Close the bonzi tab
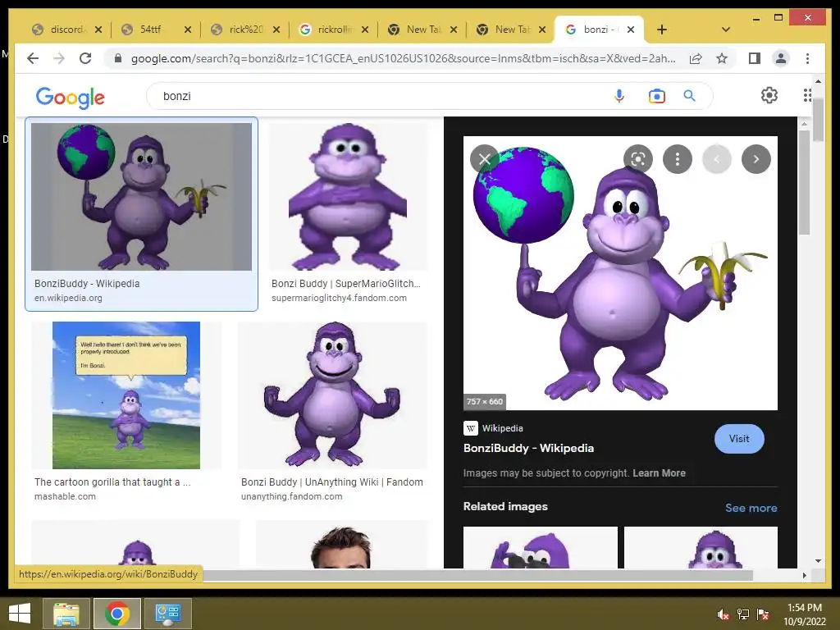This screenshot has height=630, width=840. pos(631,30)
